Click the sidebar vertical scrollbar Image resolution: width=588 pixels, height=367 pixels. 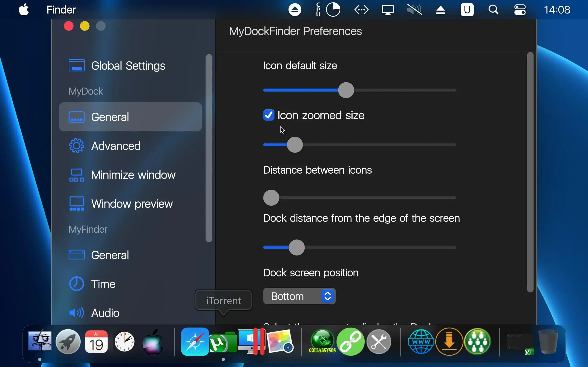[x=209, y=148]
